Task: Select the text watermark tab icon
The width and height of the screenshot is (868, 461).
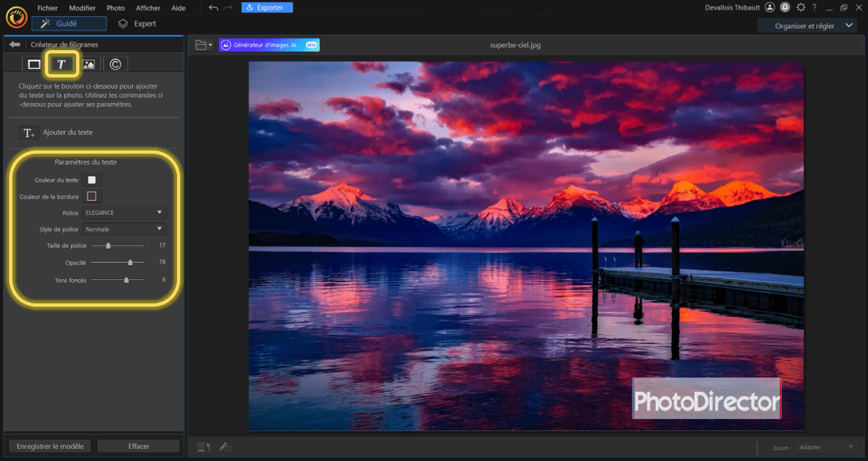Action: click(x=61, y=64)
